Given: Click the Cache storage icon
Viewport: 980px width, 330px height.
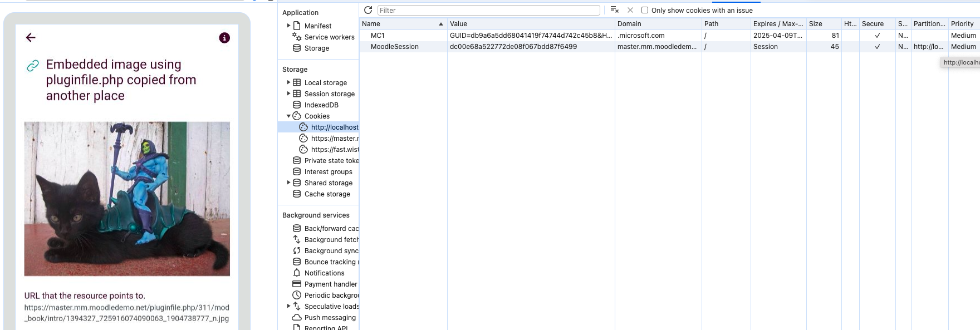Looking at the screenshot, I should click(297, 194).
